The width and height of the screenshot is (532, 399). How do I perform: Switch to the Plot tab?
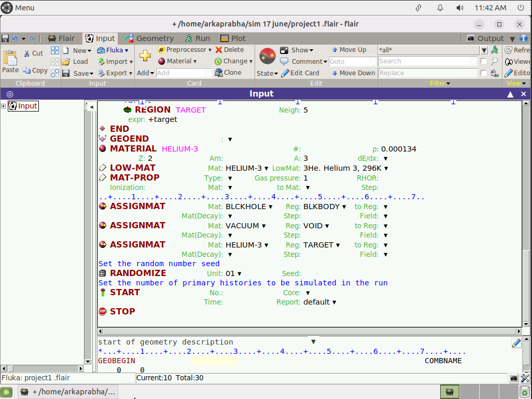(x=233, y=38)
